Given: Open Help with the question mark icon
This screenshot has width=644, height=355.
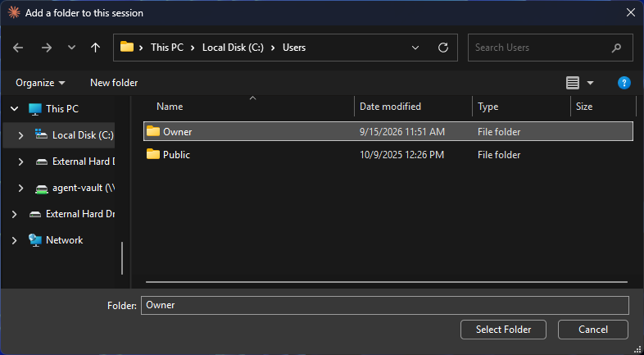Looking at the screenshot, I should [624, 83].
